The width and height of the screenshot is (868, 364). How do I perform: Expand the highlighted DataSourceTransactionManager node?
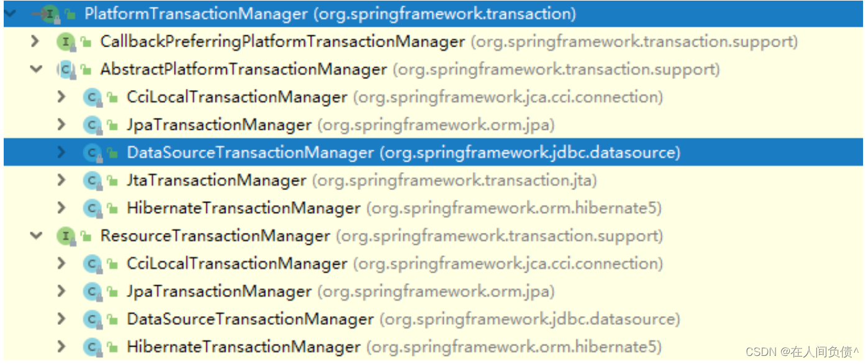pyautogui.click(x=61, y=153)
